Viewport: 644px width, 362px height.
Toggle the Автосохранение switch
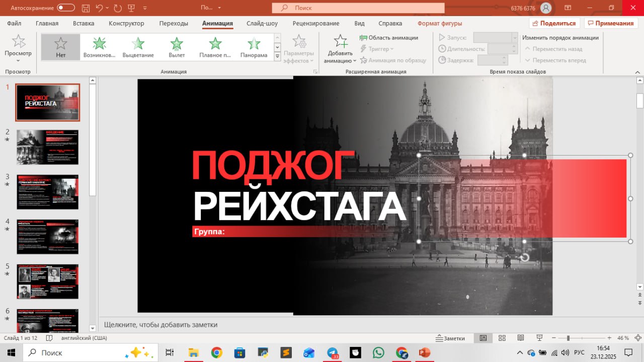click(x=66, y=8)
